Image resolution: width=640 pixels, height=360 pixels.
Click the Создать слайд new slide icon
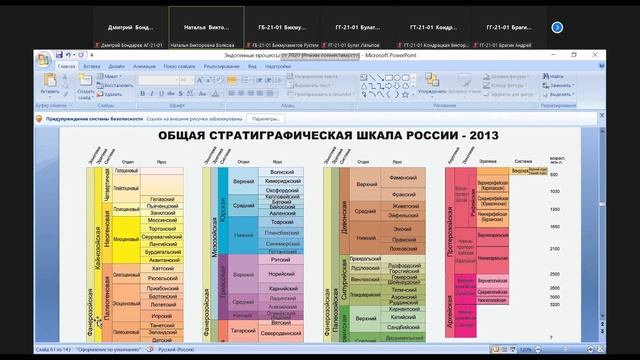click(x=85, y=80)
